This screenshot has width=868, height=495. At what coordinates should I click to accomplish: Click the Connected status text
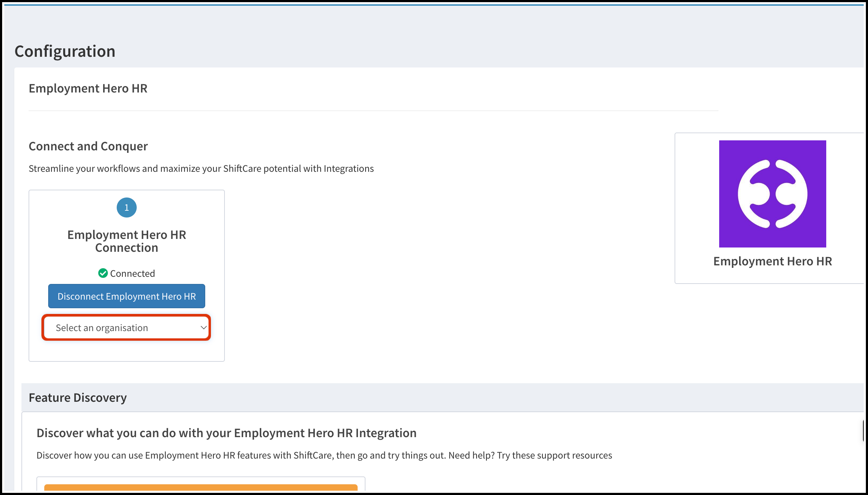(132, 274)
